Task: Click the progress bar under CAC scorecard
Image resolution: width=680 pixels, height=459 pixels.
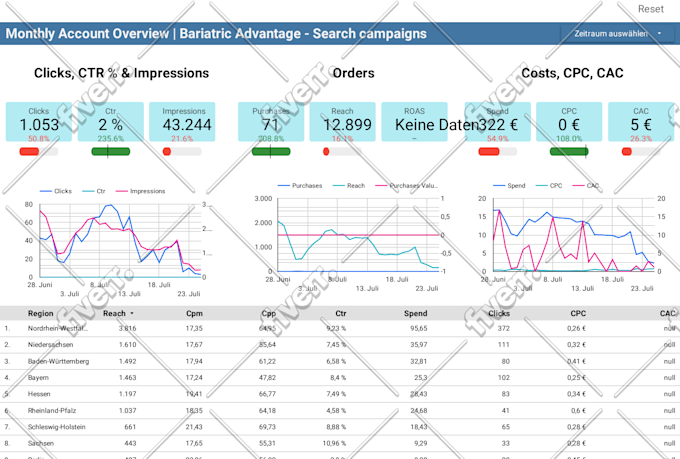Action: pos(641,151)
